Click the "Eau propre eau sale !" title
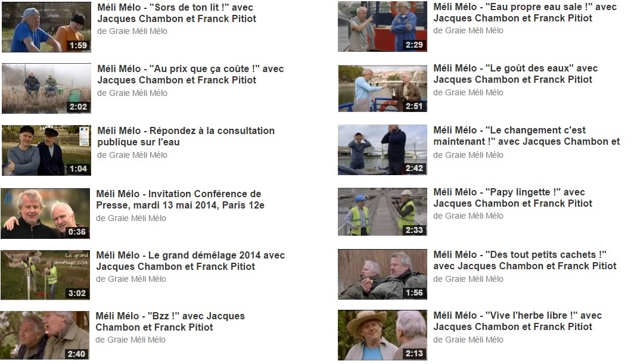Viewport: 634px width, 364px height. point(525,13)
